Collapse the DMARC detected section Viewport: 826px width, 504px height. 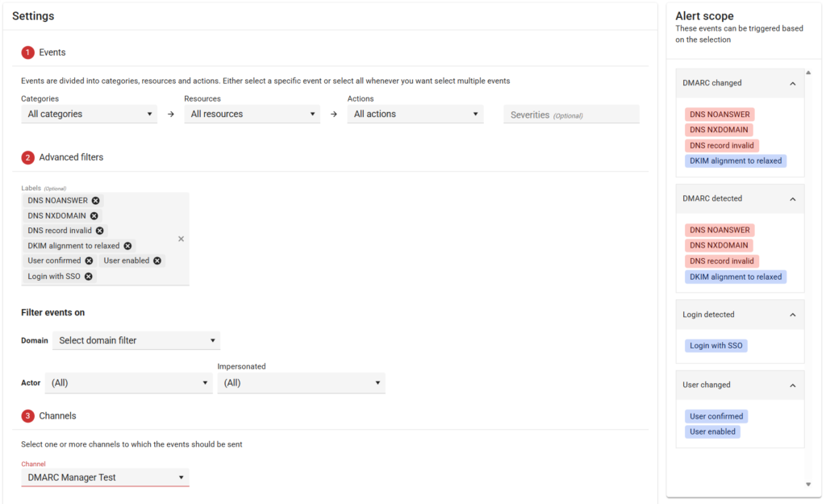click(792, 199)
